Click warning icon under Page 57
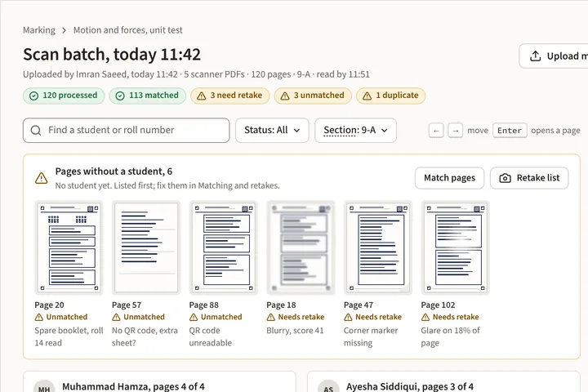The width and height of the screenshot is (588, 392). click(116, 318)
